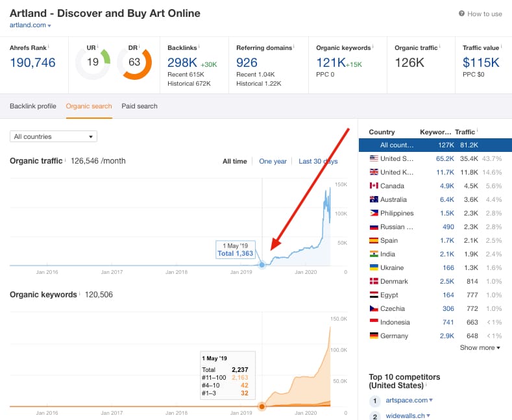Open the 298K backlinks count link

coord(182,62)
